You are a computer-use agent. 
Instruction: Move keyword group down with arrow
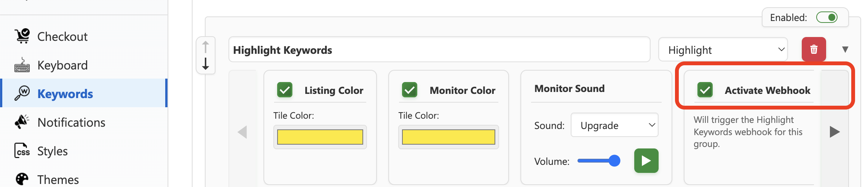(x=206, y=64)
